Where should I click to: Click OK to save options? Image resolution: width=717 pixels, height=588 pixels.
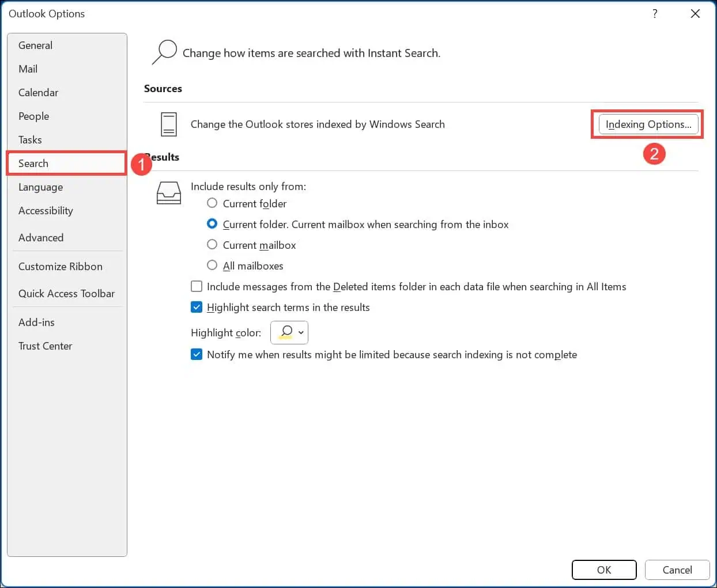pos(604,570)
